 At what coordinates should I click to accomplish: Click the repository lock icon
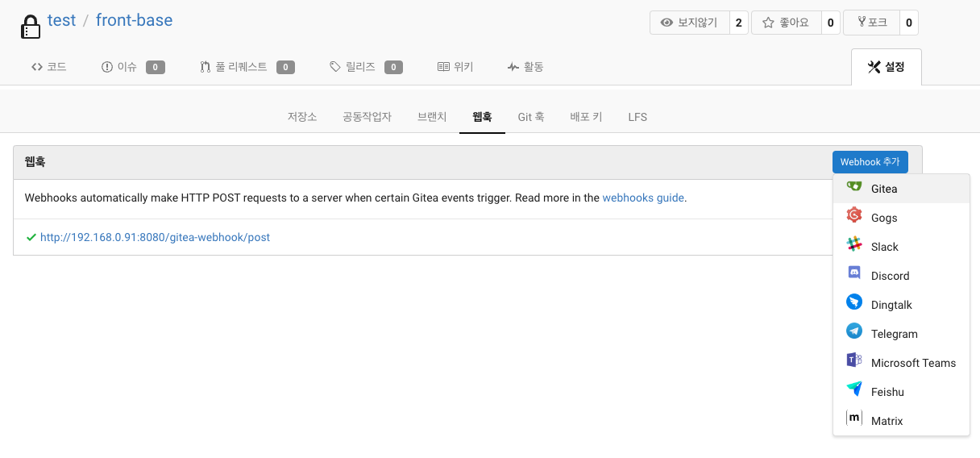tap(30, 27)
